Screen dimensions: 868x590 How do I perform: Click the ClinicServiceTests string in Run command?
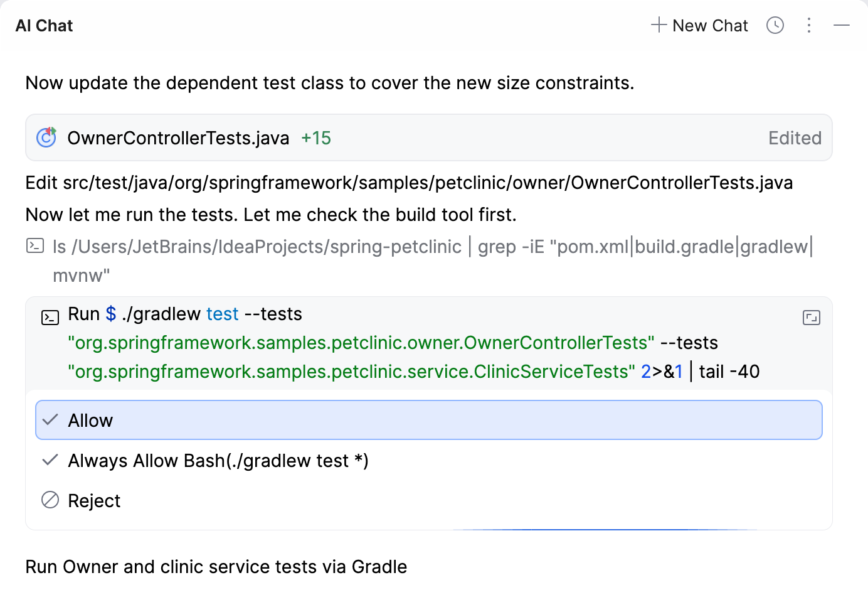352,372
